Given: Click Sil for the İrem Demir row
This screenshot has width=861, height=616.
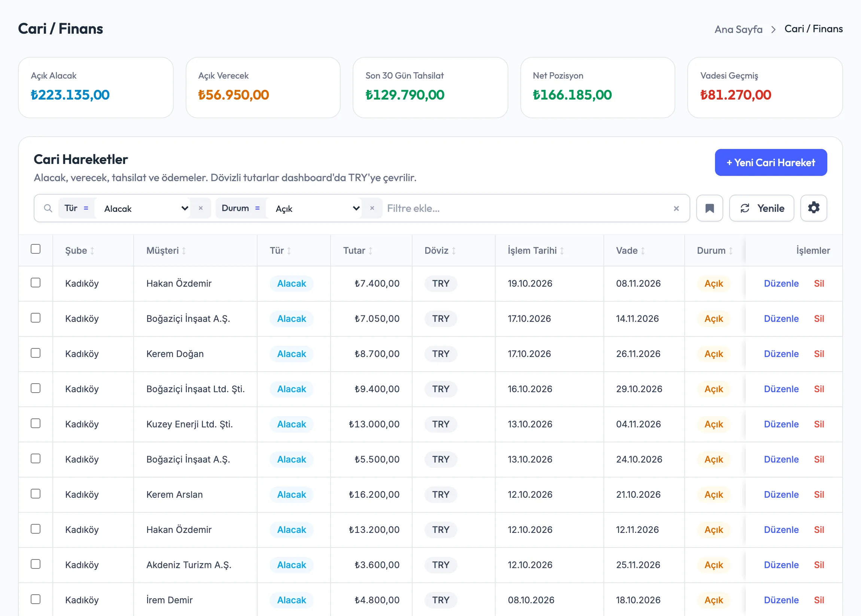Looking at the screenshot, I should pyautogui.click(x=818, y=600).
